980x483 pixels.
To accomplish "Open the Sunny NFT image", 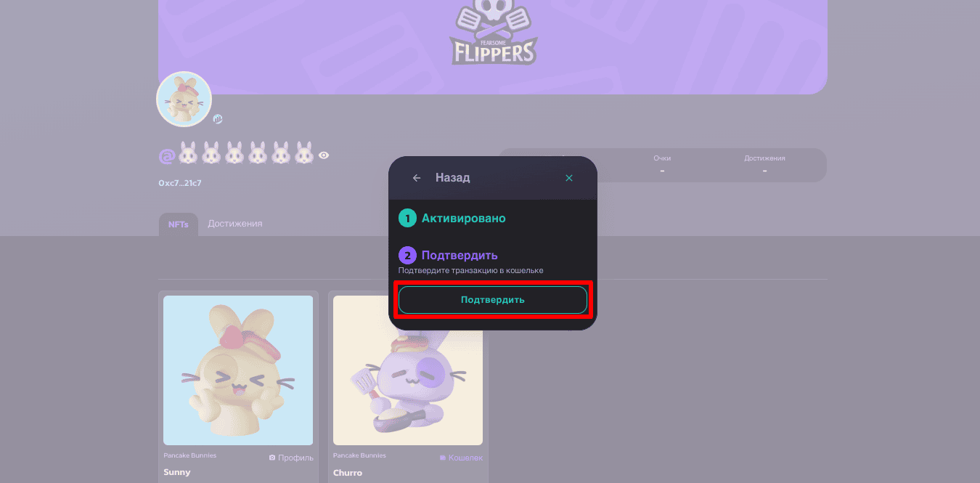I will (x=238, y=370).
